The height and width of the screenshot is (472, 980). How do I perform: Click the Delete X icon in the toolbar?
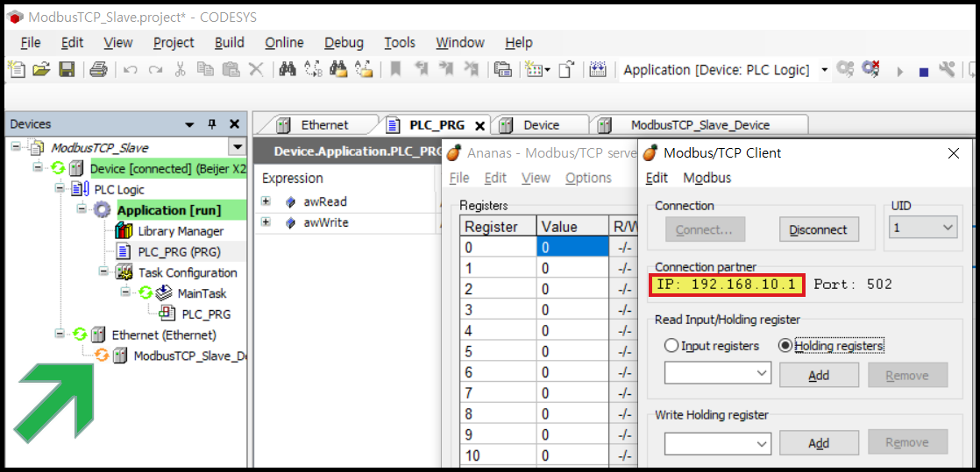click(x=256, y=69)
